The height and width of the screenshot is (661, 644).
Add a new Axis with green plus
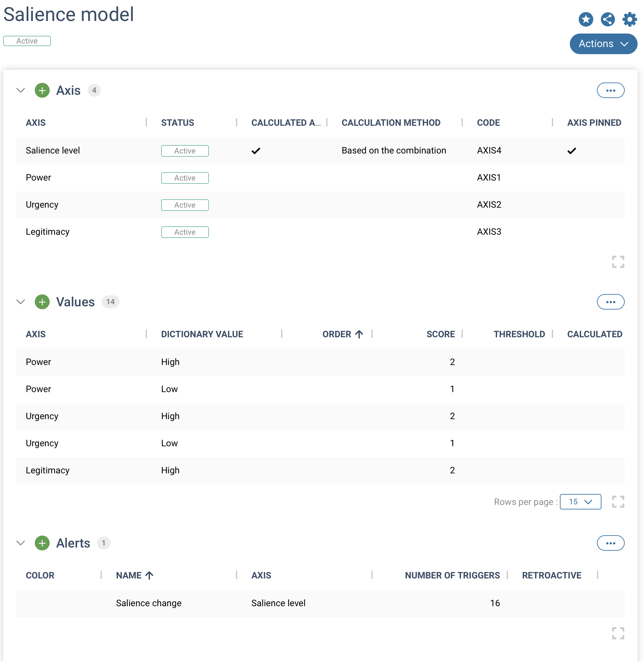(x=42, y=90)
